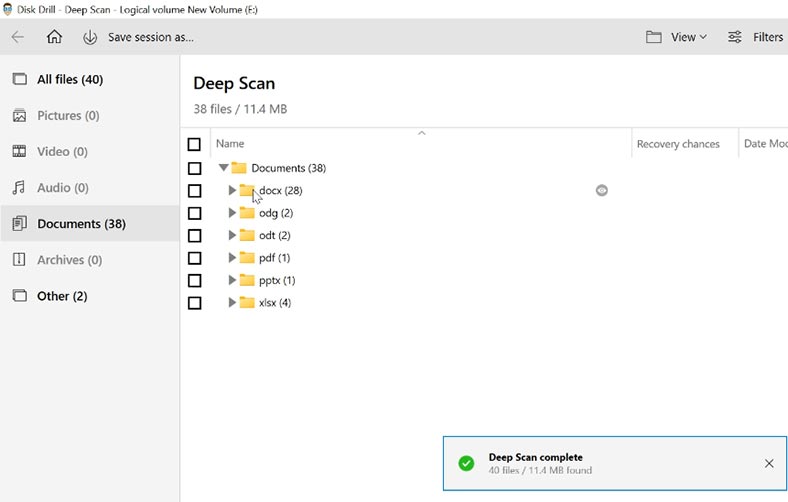Click Save session as... text
This screenshot has height=502, width=788.
pyautogui.click(x=151, y=37)
